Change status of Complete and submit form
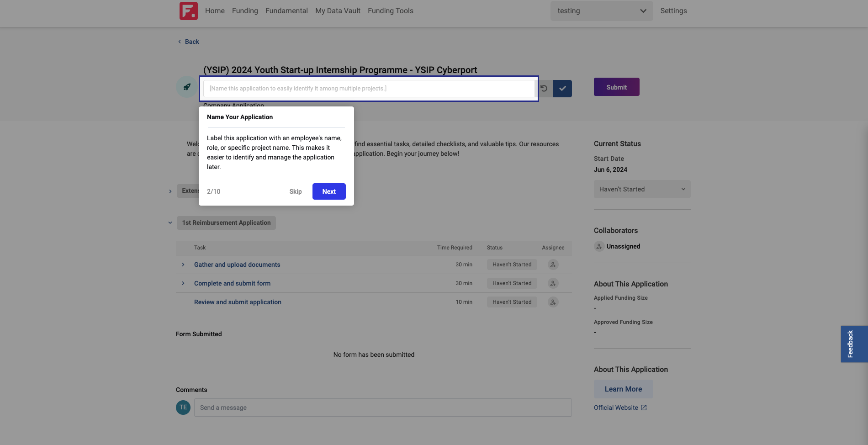Image resolution: width=868 pixels, height=445 pixels. click(x=512, y=283)
